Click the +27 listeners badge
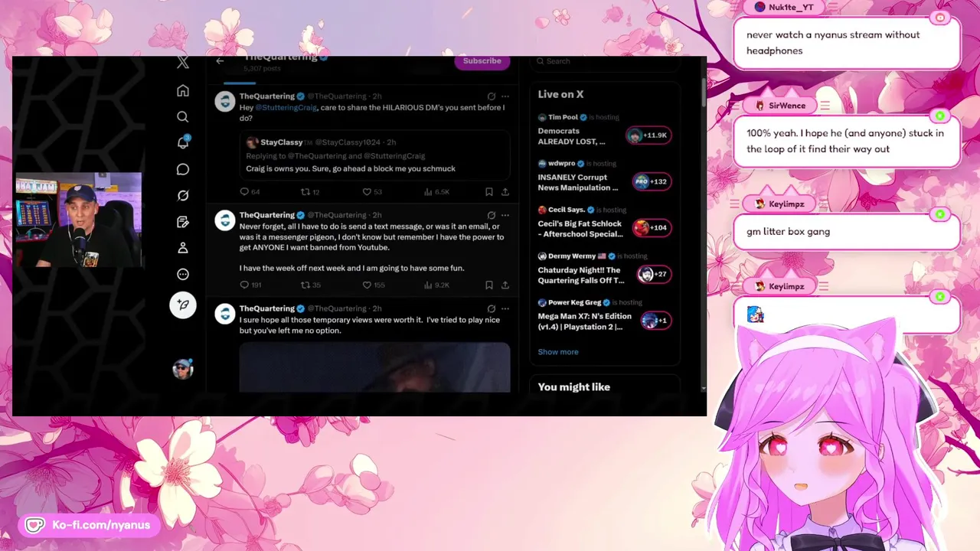Viewport: 980px width, 551px height. pos(654,274)
